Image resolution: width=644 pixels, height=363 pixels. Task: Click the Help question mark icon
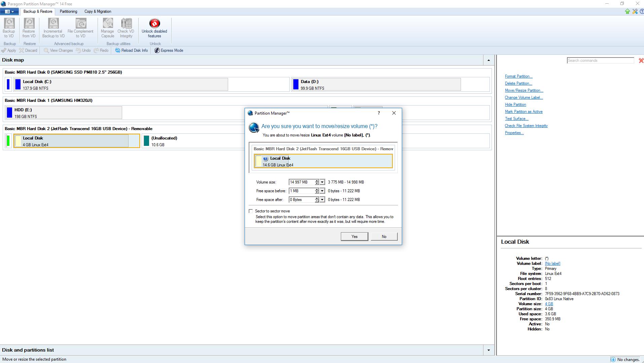pyautogui.click(x=642, y=11)
